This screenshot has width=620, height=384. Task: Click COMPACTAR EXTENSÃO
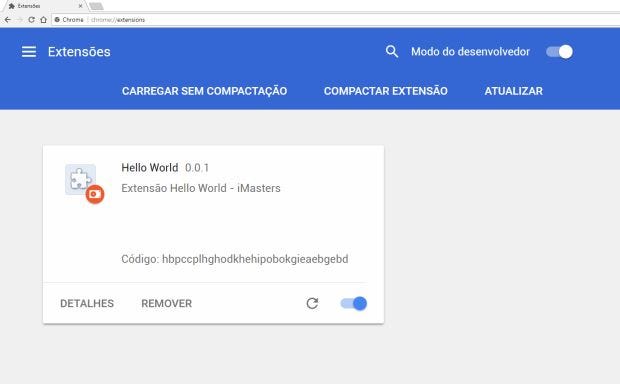386,91
